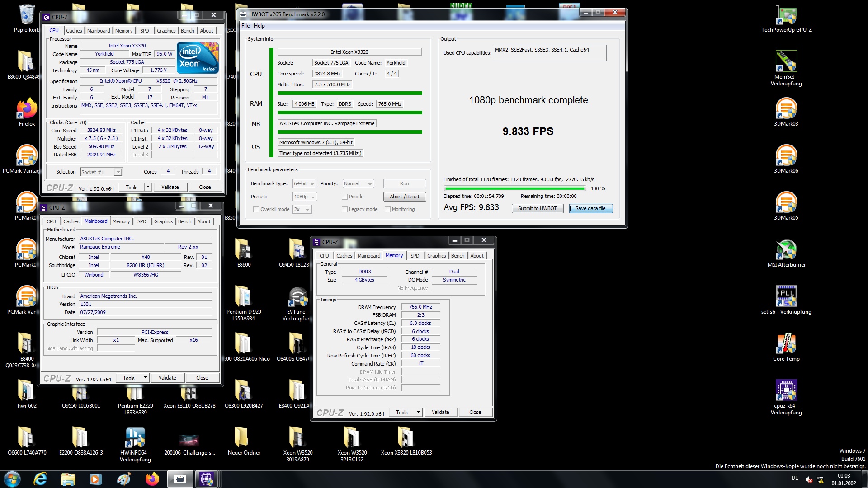Click the taskbar clock showing 01:03

tap(844, 479)
